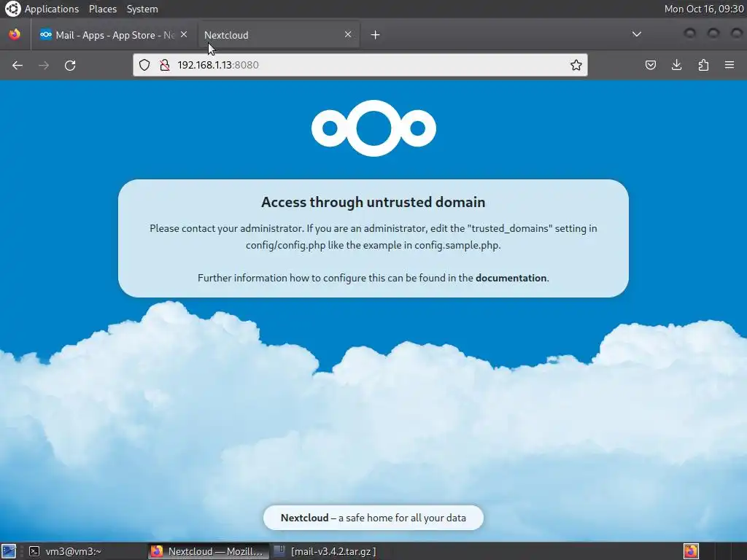This screenshot has height=560, width=747.
Task: Switch to Mail - Apps - App Store tab
Action: (114, 35)
